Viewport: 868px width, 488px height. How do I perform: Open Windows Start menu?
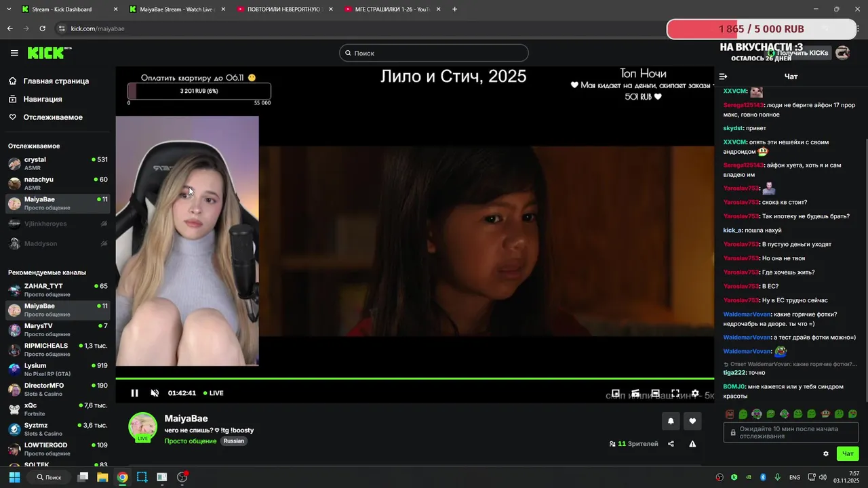[14, 477]
